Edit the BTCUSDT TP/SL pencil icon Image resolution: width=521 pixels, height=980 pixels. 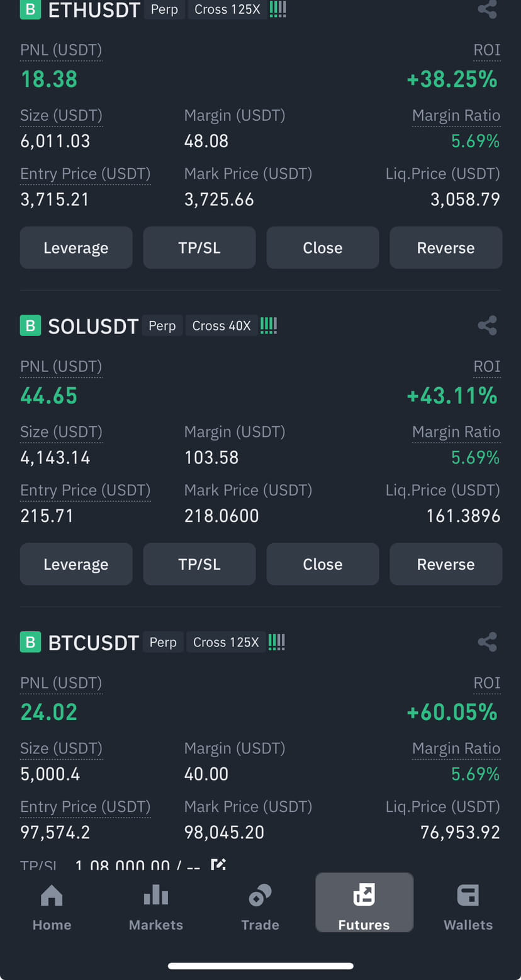click(218, 865)
